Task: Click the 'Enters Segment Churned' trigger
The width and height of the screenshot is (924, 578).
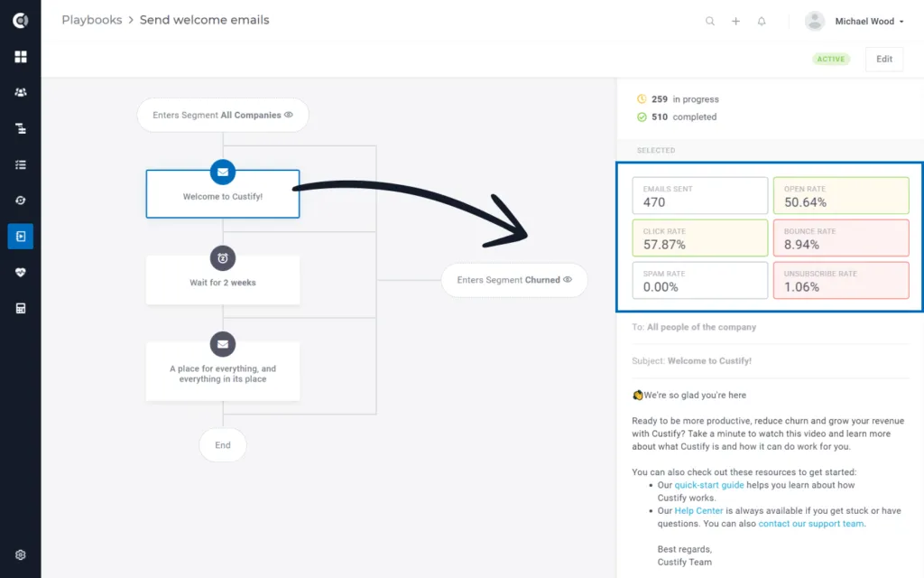Action: (514, 280)
